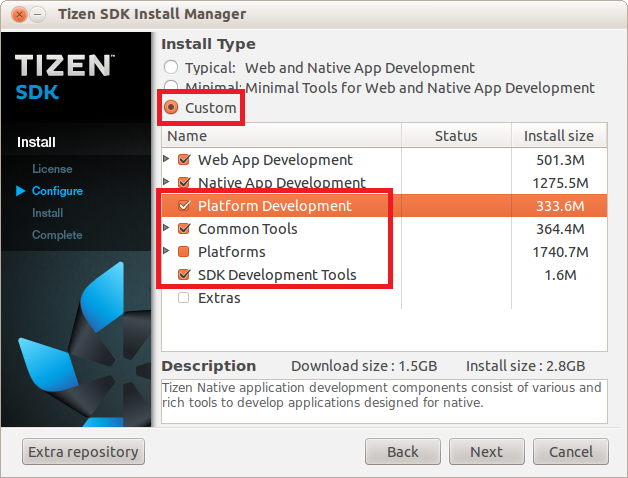Viewport: 628px width, 478px height.
Task: Click the Install size column header
Action: pos(559,136)
